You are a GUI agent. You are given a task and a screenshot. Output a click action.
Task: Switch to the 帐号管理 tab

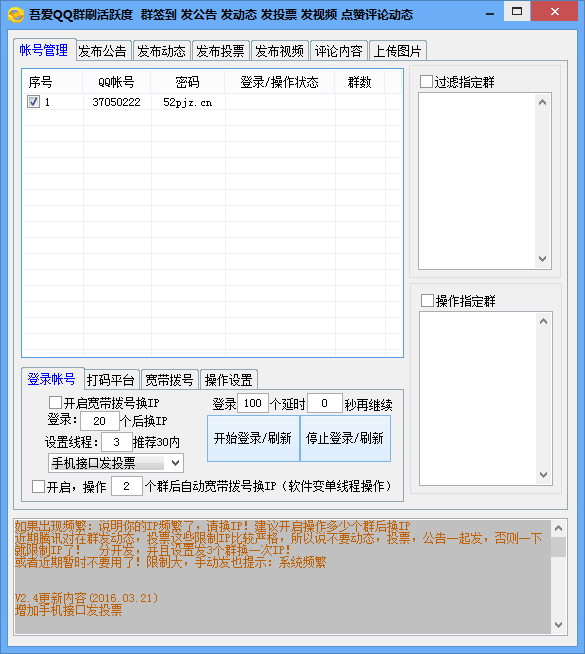[x=44, y=50]
